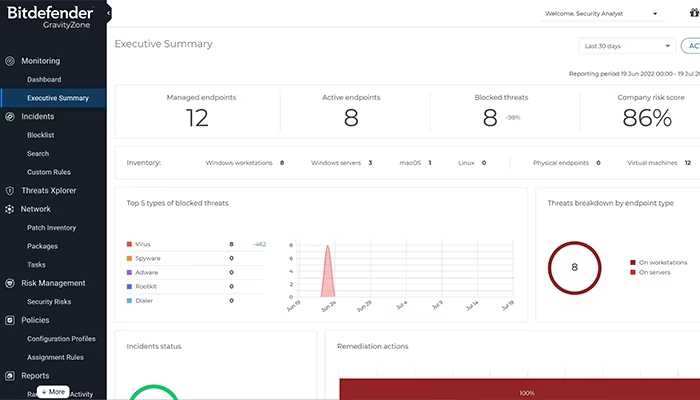This screenshot has height=400, width=700.
Task: Open Security Risks
Action: [x=49, y=302]
